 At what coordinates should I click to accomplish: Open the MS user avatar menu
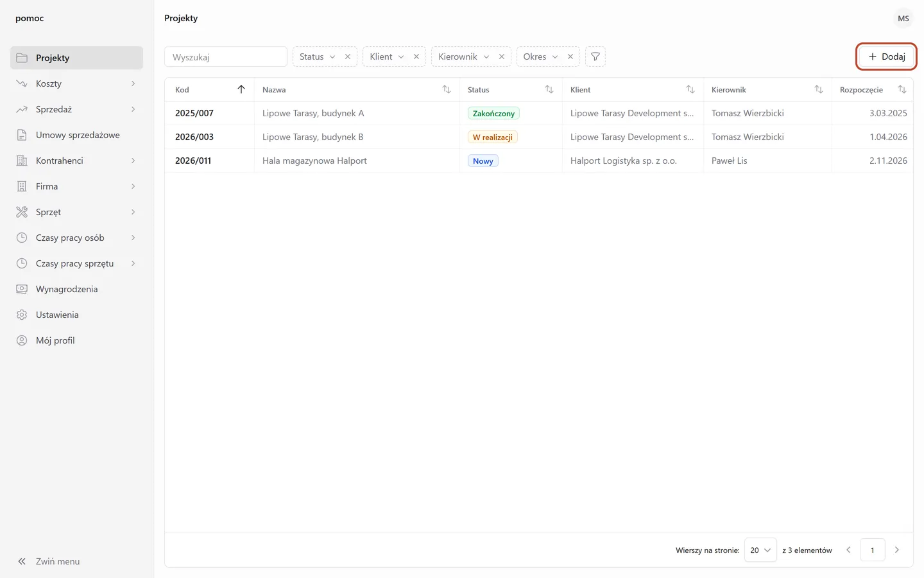click(x=903, y=18)
